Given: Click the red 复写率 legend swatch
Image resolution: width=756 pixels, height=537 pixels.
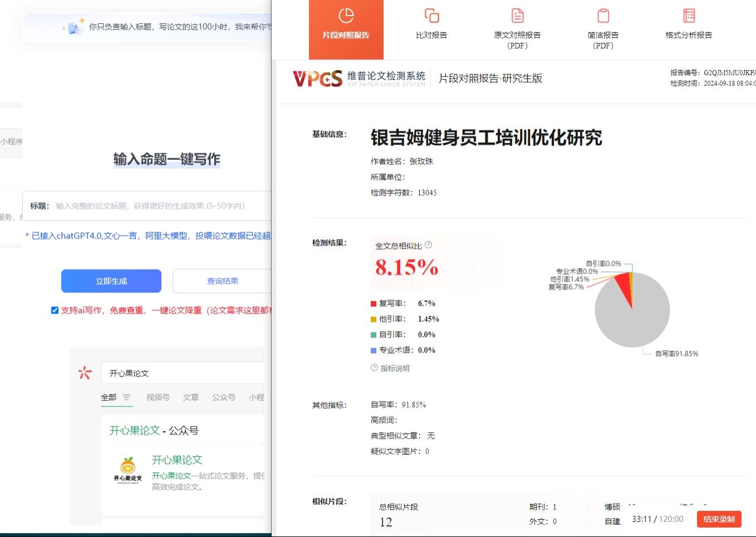Looking at the screenshot, I should (374, 304).
